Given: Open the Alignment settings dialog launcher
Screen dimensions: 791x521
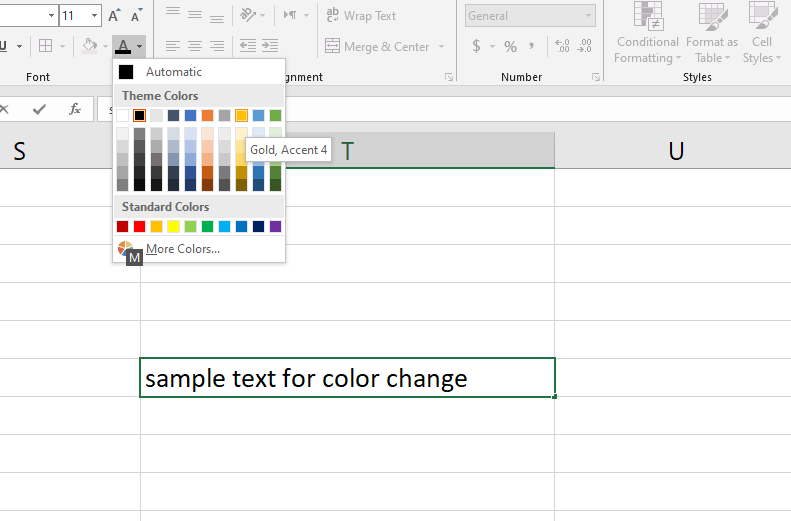Looking at the screenshot, I should (x=448, y=77).
